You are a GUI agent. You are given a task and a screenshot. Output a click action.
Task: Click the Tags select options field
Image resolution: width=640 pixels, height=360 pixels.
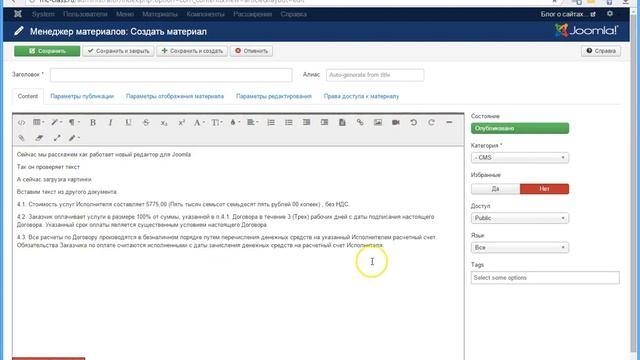click(x=545, y=278)
